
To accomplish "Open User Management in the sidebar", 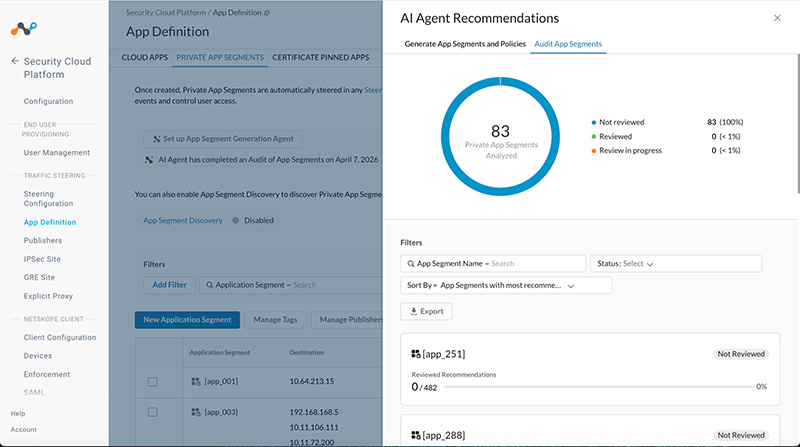I will click(x=57, y=153).
